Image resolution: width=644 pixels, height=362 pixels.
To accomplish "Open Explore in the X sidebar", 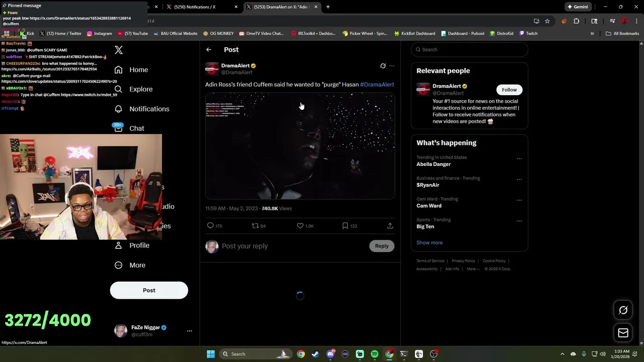I will point(133,89).
